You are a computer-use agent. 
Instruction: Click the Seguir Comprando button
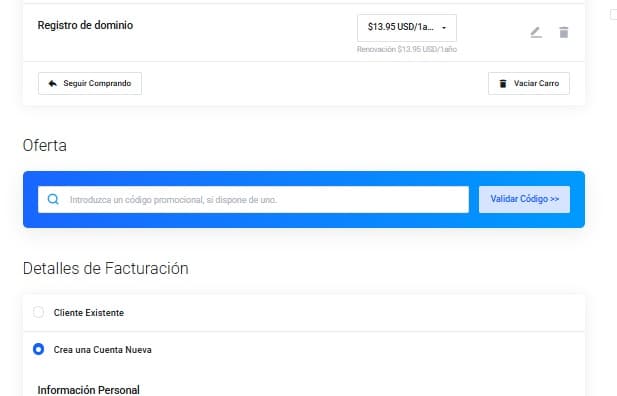(x=90, y=83)
